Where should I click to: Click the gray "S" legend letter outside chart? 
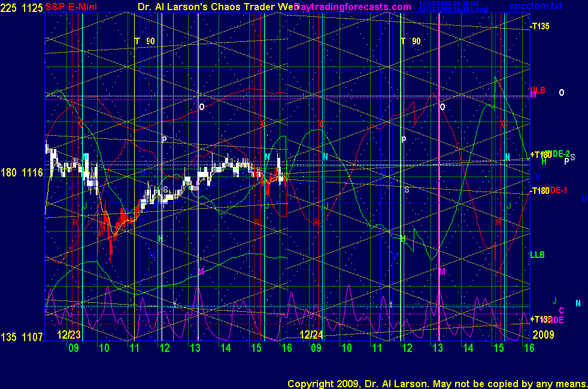coord(572,157)
